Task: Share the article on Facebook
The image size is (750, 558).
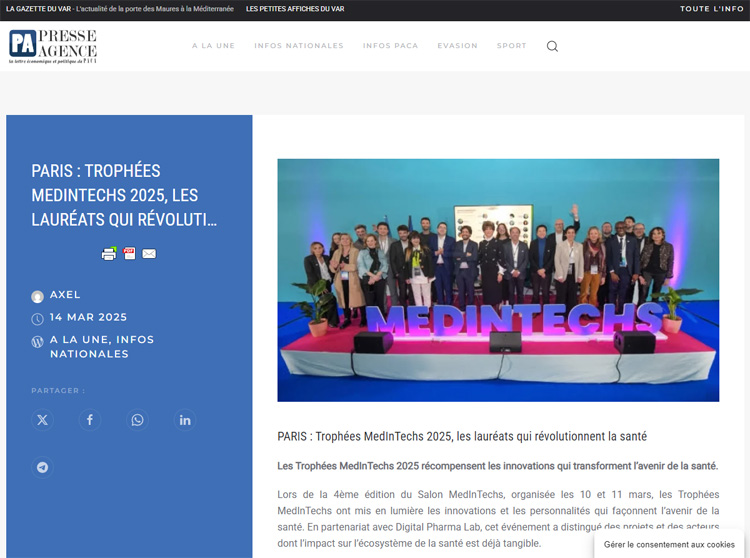Action: point(89,420)
